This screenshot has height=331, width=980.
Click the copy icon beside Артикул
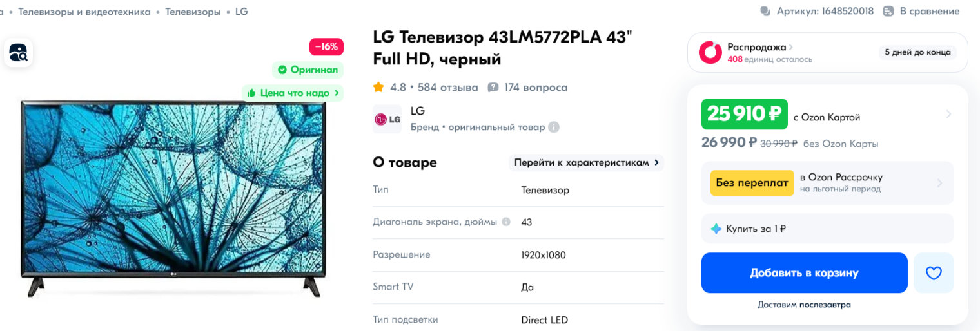pyautogui.click(x=765, y=11)
